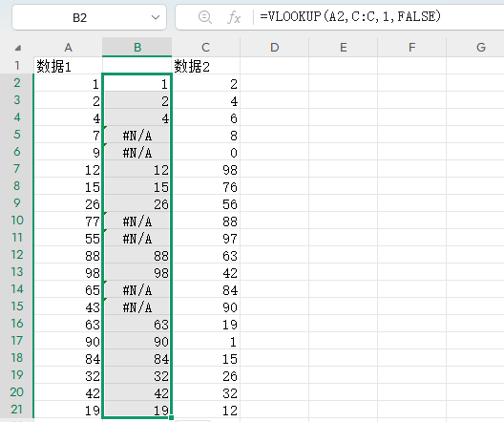Click cell B2 with value 1

click(137, 83)
